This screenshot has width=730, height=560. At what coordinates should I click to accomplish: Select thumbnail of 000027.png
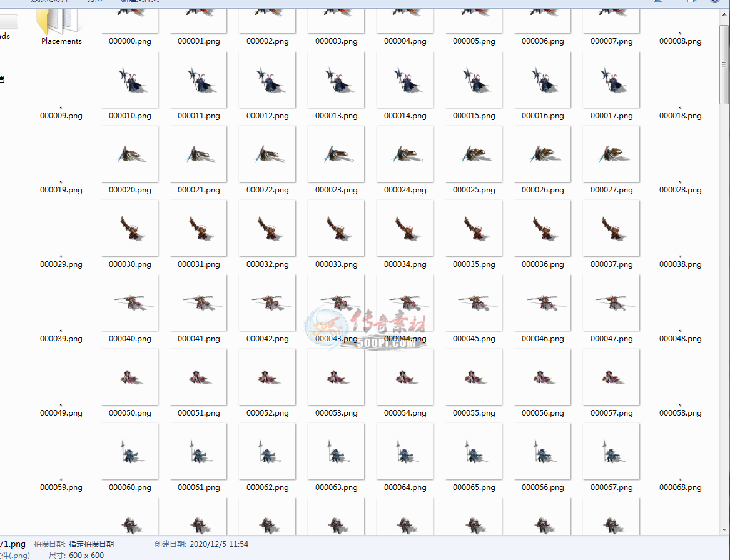pyautogui.click(x=611, y=154)
